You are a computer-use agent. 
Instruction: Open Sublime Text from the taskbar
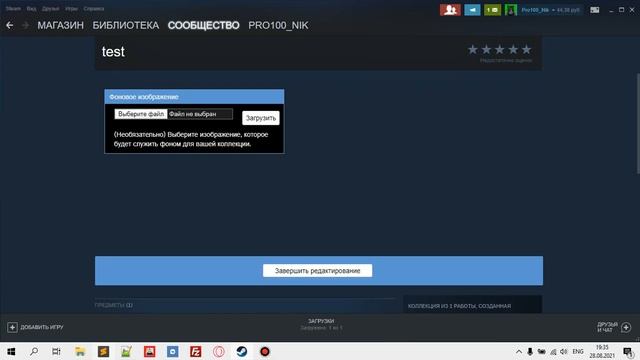coord(103,351)
